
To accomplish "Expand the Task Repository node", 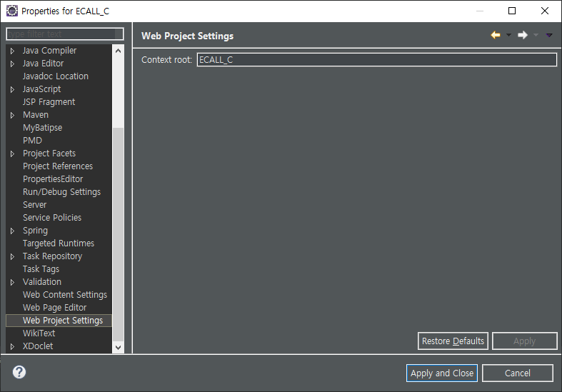I will [x=13, y=256].
